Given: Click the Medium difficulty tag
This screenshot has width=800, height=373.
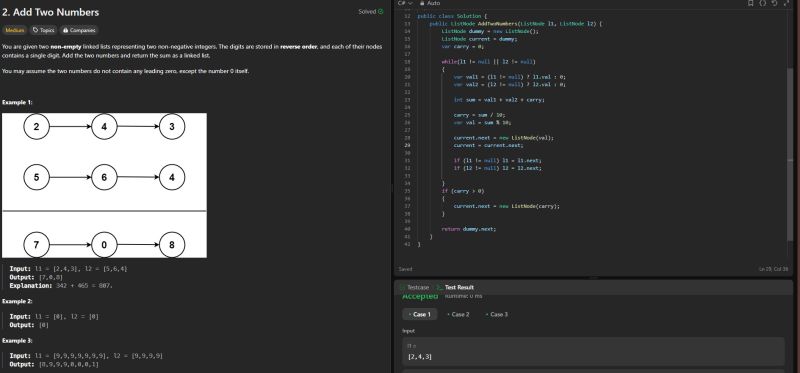Looking at the screenshot, I should (15, 30).
